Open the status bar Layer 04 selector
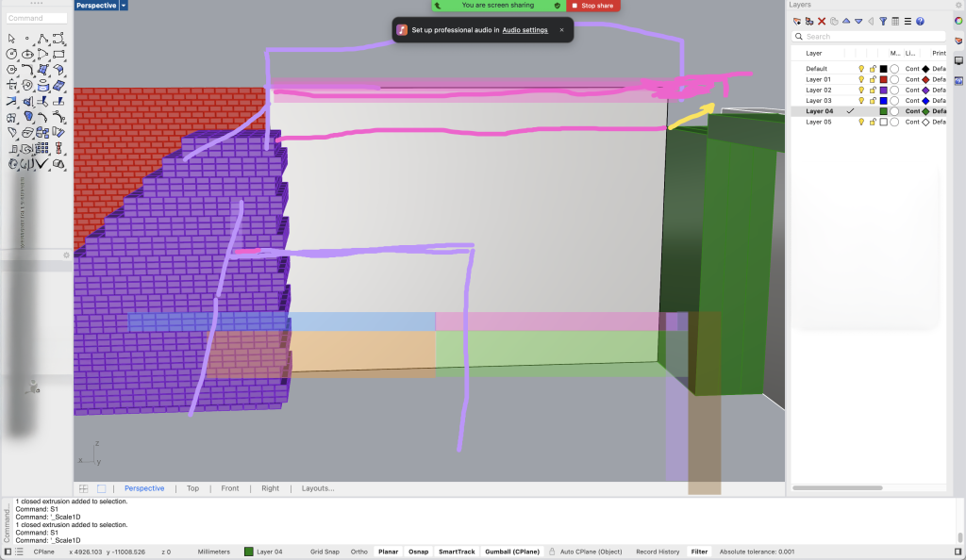966x560 pixels. [263, 552]
